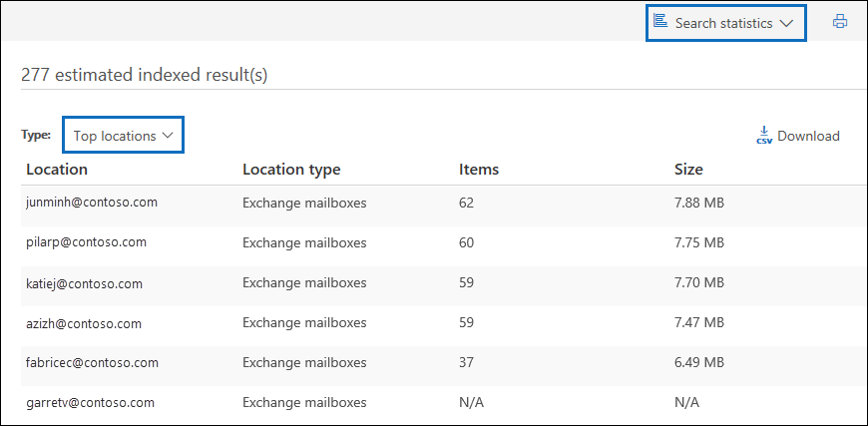
Task: Click the Search statistics chevron arrow
Action: coord(786,22)
